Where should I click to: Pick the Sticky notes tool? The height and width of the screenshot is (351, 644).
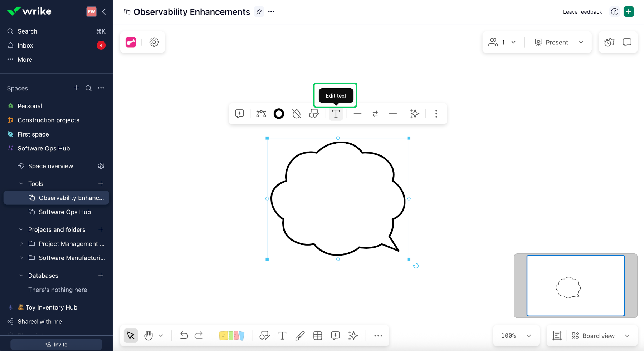point(231,336)
